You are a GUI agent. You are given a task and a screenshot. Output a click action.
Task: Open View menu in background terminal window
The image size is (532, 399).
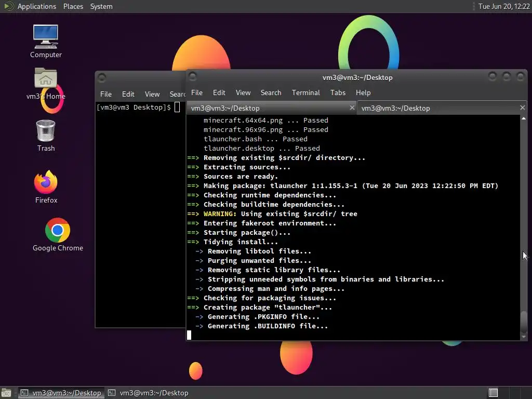point(152,94)
